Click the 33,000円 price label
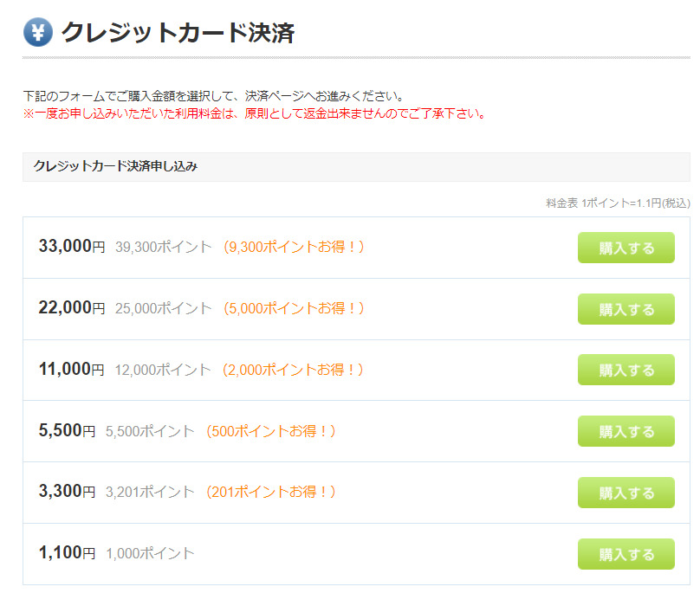The image size is (700, 593). click(x=72, y=247)
